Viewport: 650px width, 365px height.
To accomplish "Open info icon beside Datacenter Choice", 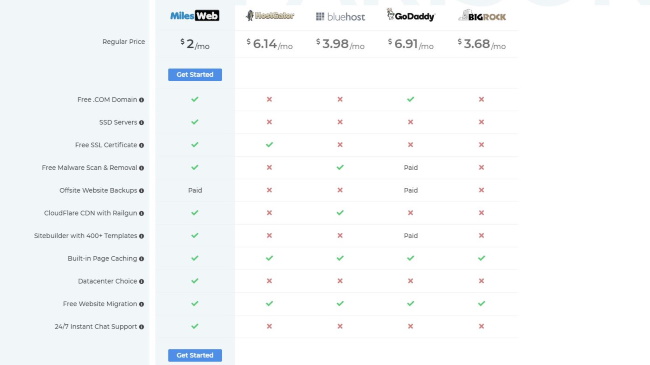I will click(x=141, y=282).
